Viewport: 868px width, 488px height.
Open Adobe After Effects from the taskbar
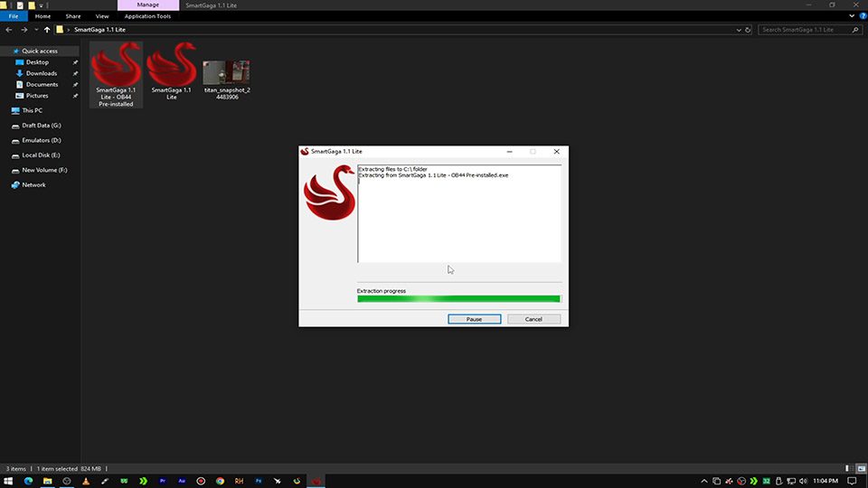(182, 481)
